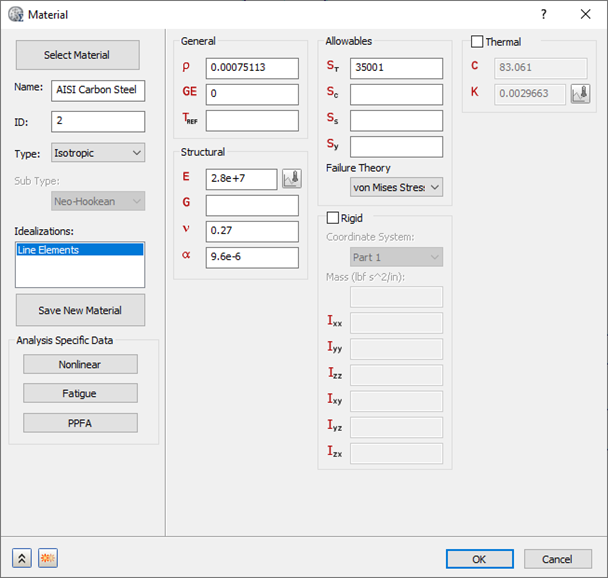This screenshot has width=608, height=578.
Task: Close the Material dialog window
Action: coord(585,14)
